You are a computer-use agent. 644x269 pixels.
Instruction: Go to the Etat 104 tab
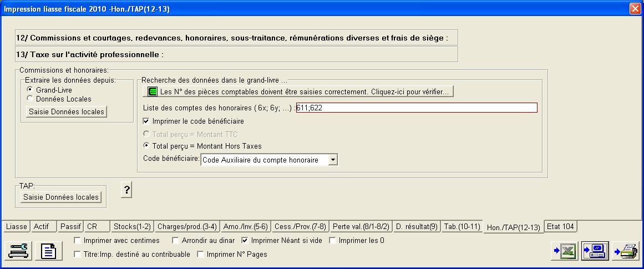pyautogui.click(x=561, y=226)
